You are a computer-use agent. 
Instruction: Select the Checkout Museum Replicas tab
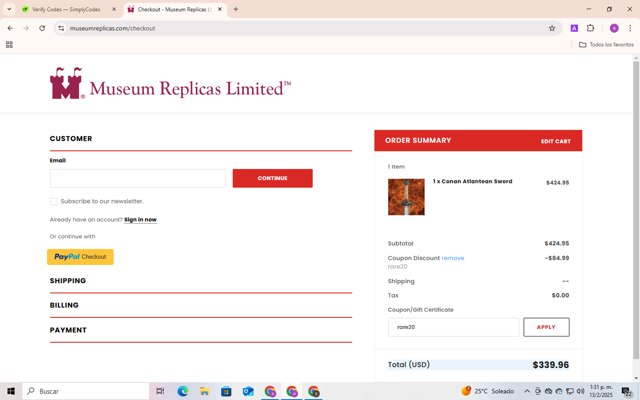174,9
